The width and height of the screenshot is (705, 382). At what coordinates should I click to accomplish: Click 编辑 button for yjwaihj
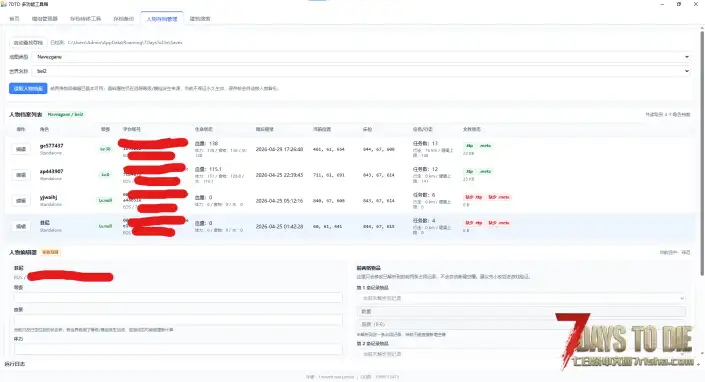tap(21, 200)
